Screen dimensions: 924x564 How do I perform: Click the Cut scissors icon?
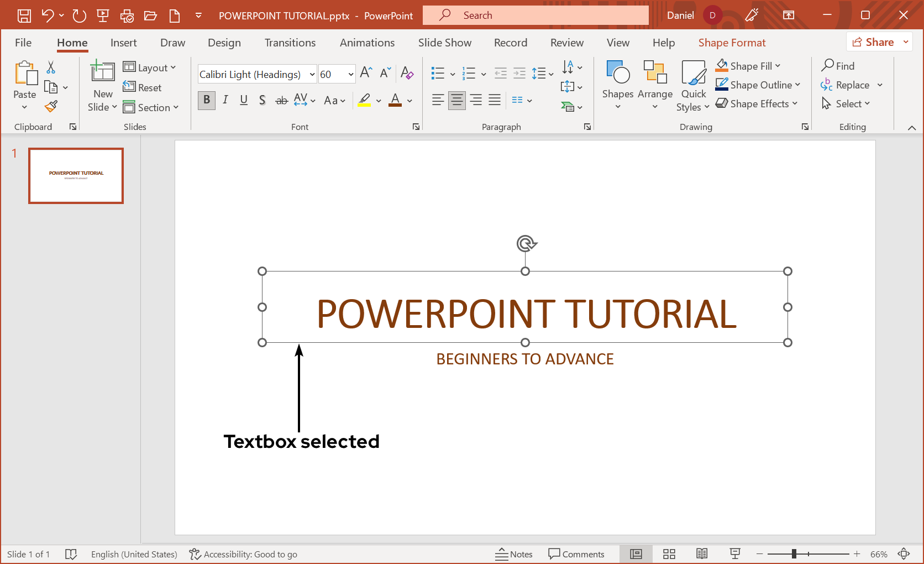point(51,67)
